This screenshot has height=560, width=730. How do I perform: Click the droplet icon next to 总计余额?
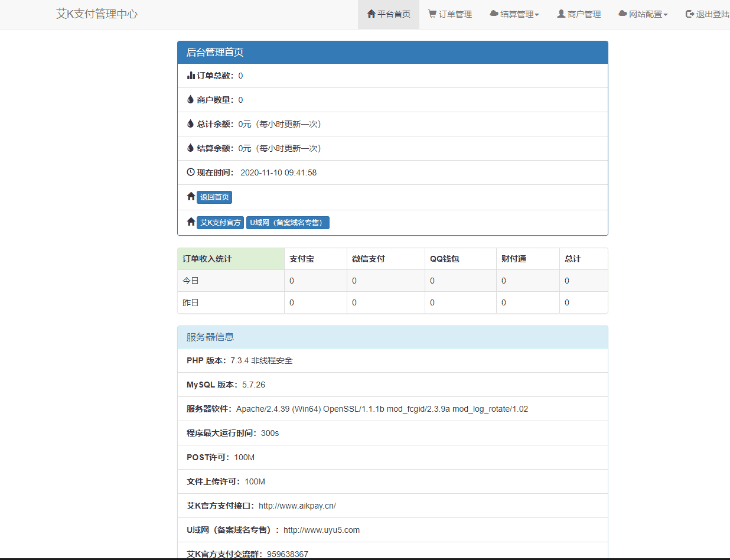click(190, 123)
